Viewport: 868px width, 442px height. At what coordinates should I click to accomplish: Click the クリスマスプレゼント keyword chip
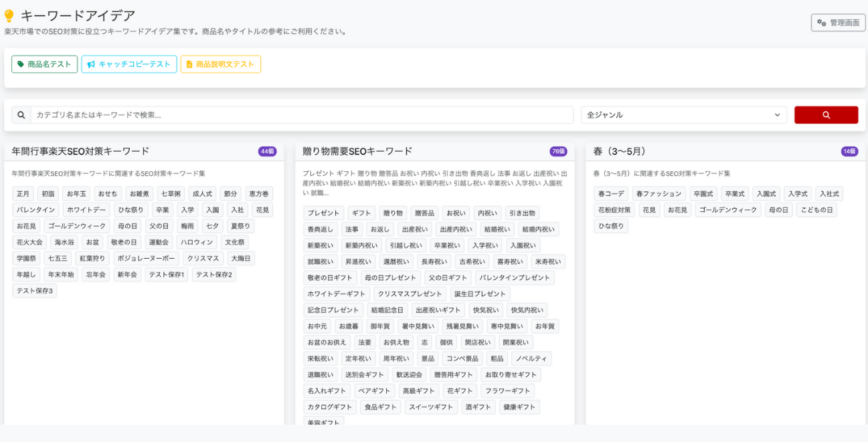(x=410, y=294)
